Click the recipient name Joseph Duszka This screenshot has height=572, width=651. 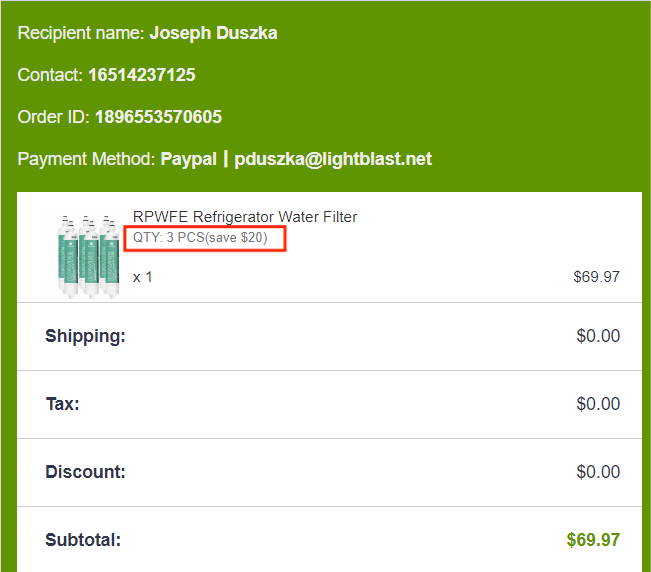pos(213,33)
